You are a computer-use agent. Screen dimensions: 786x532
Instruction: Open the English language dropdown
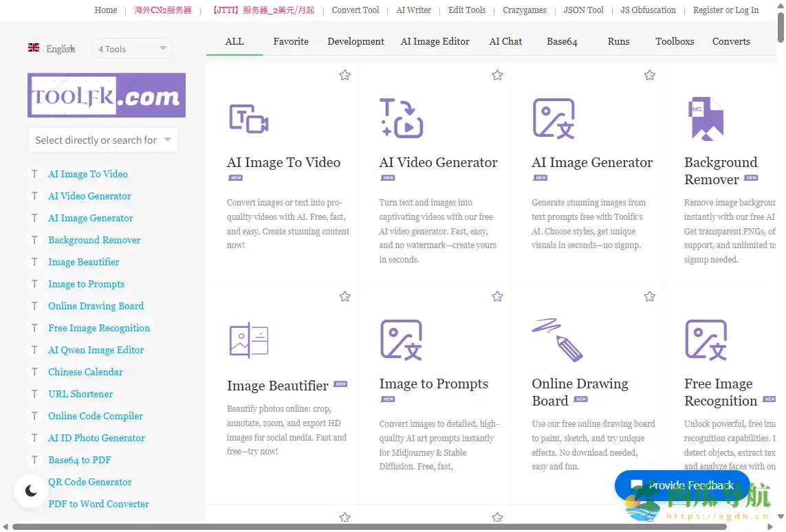[x=52, y=49]
